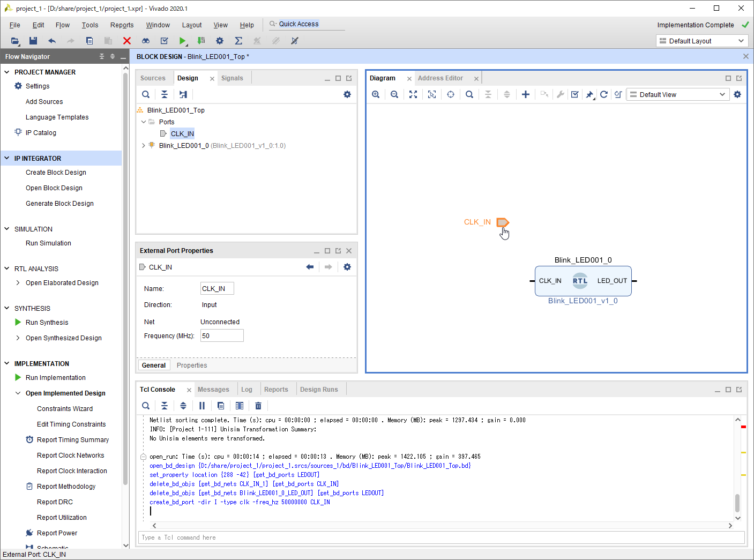Viewport: 754px width, 560px height.
Task: Click the Save icon in main toolbar
Action: 33,41
